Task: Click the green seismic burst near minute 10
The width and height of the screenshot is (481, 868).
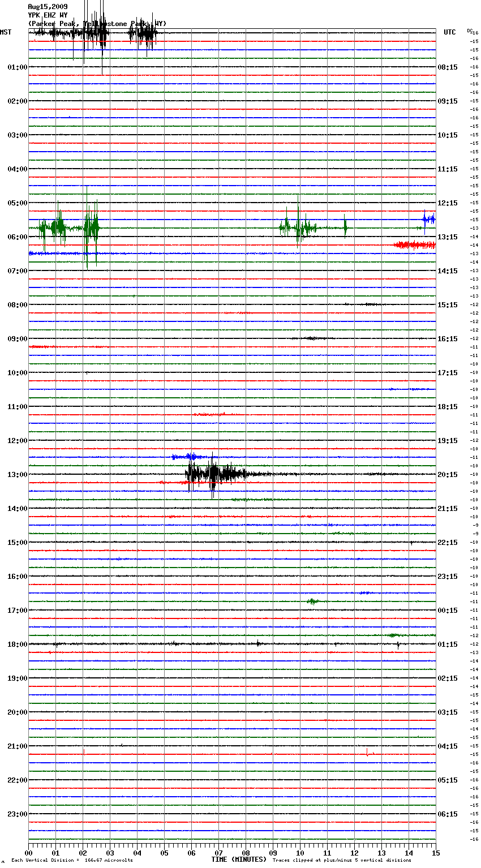Action: click(x=298, y=228)
